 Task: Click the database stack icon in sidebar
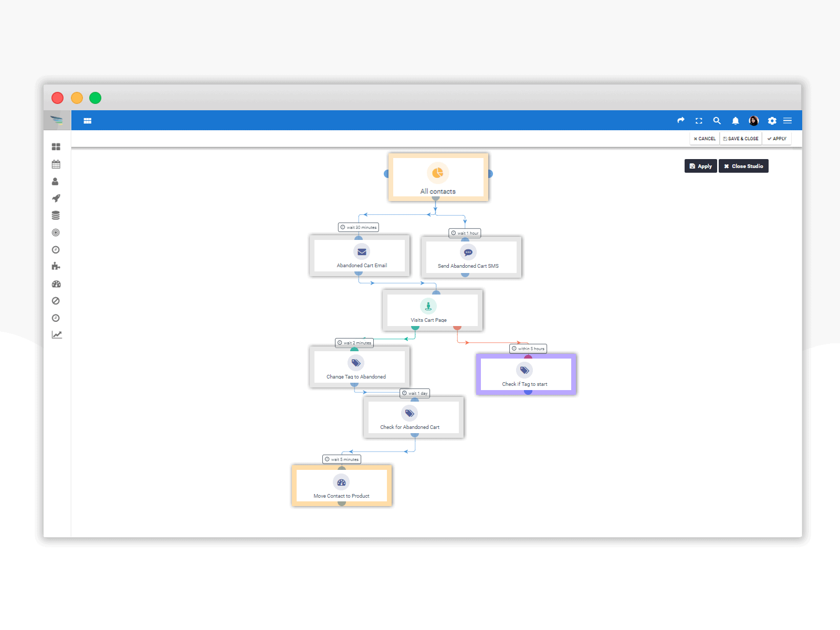pos(56,215)
